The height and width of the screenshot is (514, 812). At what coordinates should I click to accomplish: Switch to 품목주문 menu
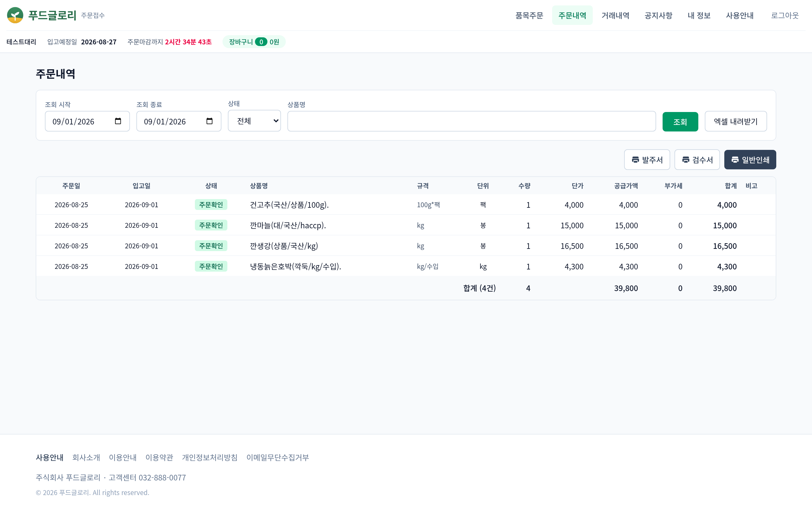click(x=529, y=15)
